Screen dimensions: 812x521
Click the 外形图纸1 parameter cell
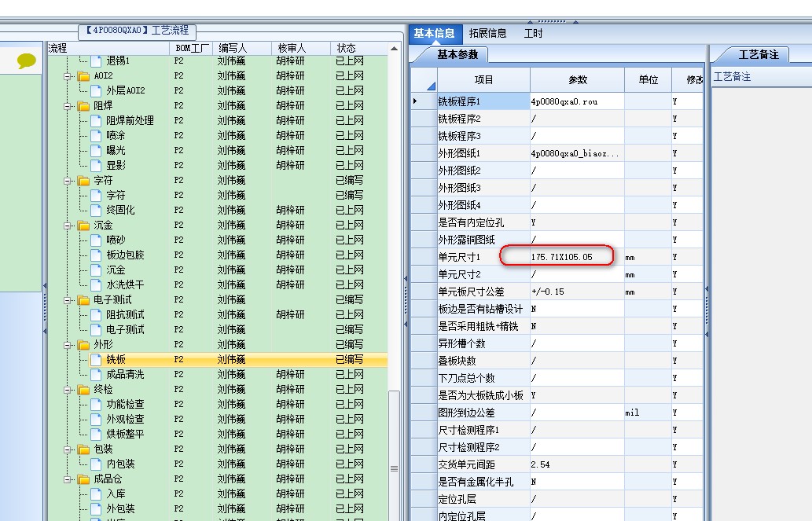point(577,153)
